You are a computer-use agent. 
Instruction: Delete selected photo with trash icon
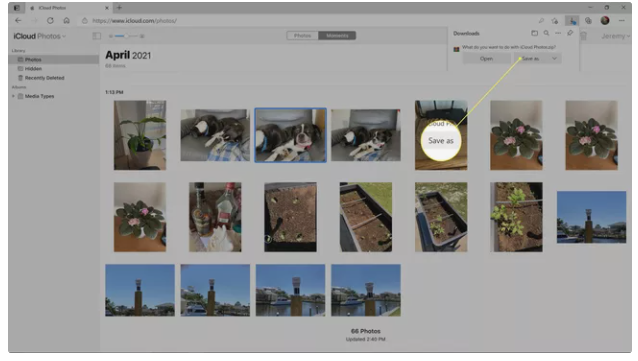583,36
